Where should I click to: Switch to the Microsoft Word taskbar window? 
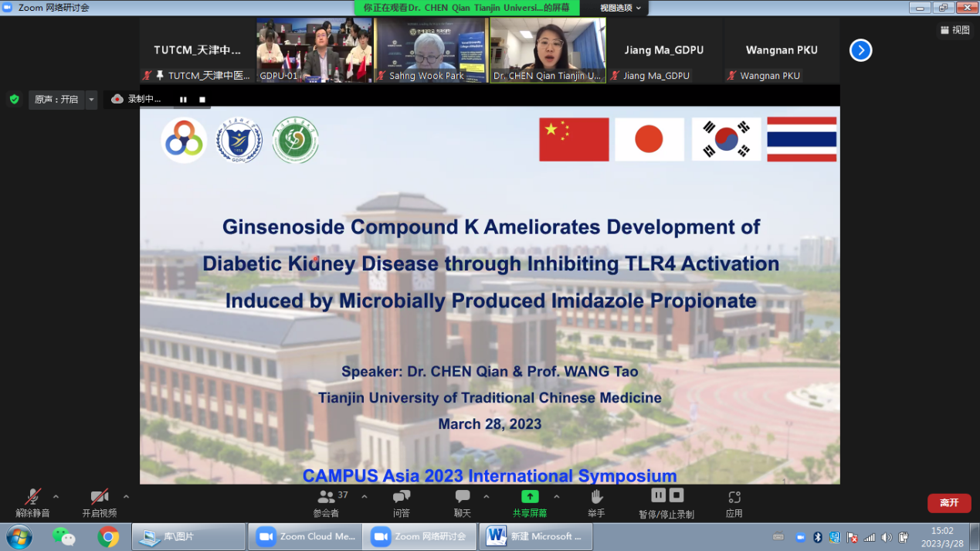[x=536, y=536]
